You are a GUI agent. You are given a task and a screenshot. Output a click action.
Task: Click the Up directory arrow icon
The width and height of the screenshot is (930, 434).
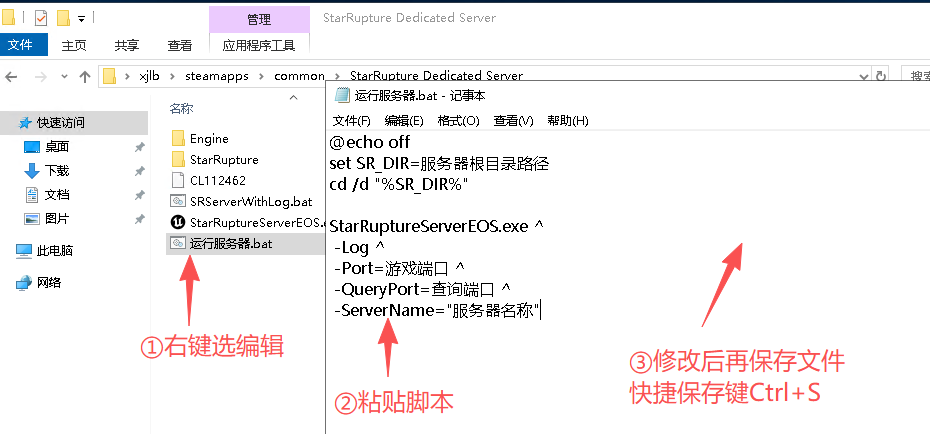coord(85,77)
